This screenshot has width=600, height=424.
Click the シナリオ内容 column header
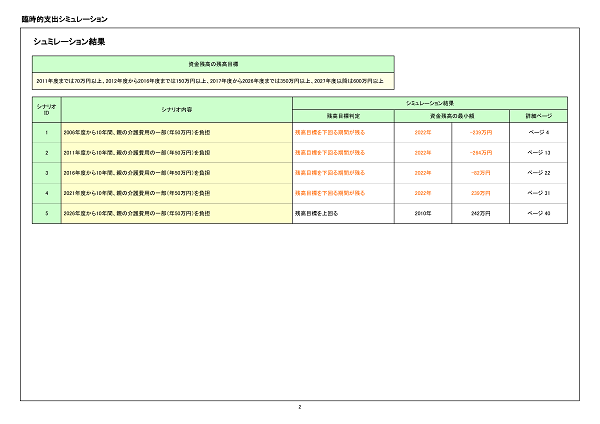click(176, 109)
